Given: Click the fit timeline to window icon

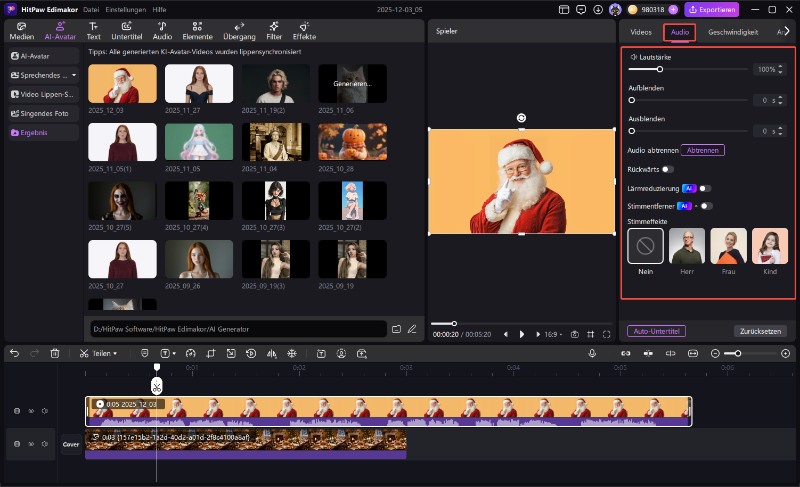Looking at the screenshot, I should 693,353.
